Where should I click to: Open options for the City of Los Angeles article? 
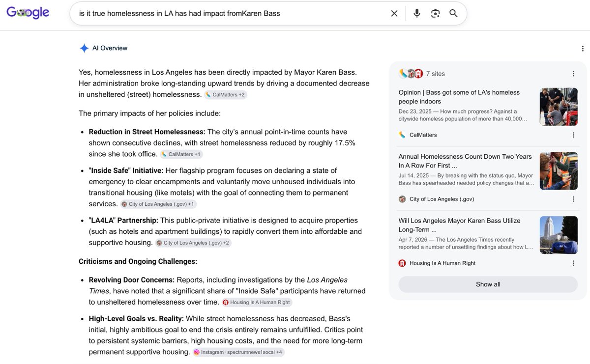coord(573,199)
